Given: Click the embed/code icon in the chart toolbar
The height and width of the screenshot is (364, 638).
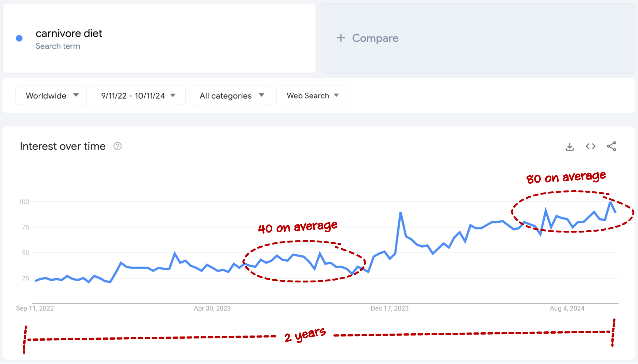Looking at the screenshot, I should (x=591, y=146).
